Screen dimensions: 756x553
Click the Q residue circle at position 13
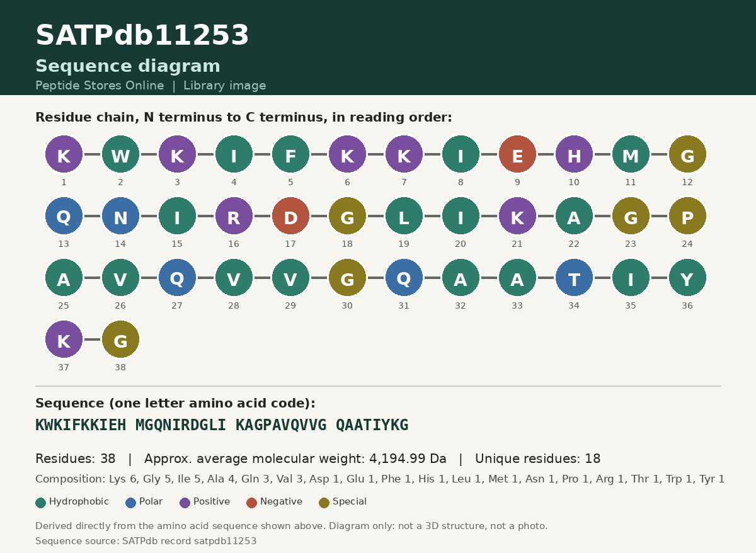(64, 216)
